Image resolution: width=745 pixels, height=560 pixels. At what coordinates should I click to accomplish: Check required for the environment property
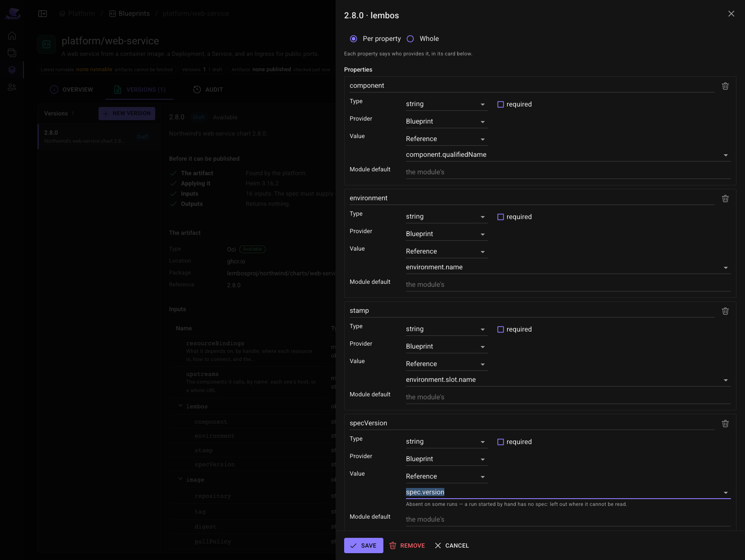(x=501, y=217)
